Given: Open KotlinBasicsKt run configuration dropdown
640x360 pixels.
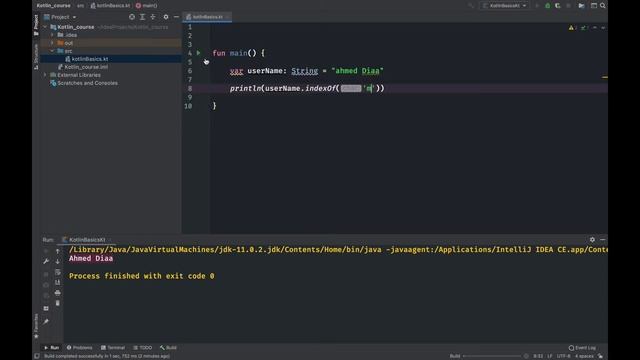Looking at the screenshot, I should [x=505, y=6].
